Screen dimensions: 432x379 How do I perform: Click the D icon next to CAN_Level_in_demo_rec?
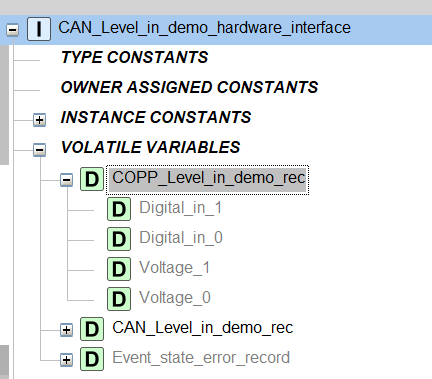tap(92, 329)
